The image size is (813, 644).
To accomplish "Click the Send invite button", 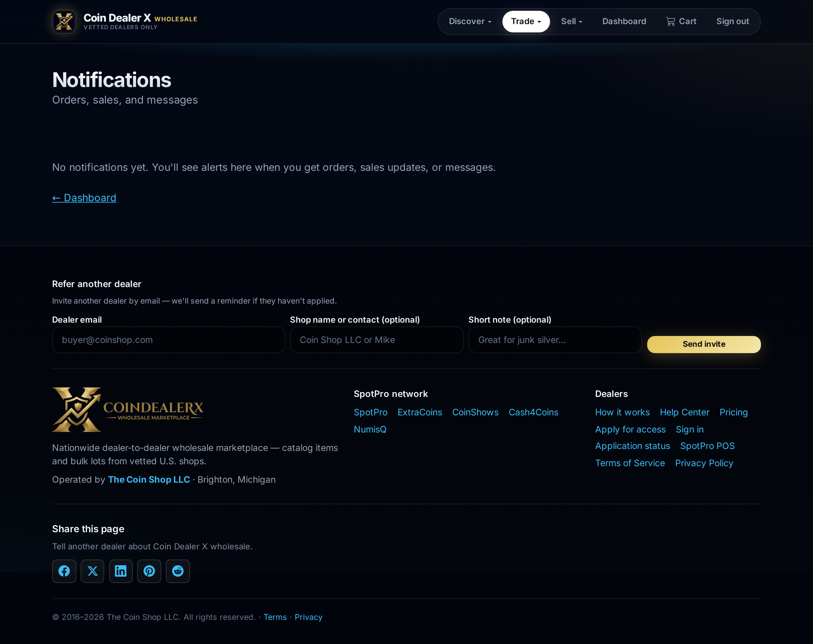I will pos(704,344).
